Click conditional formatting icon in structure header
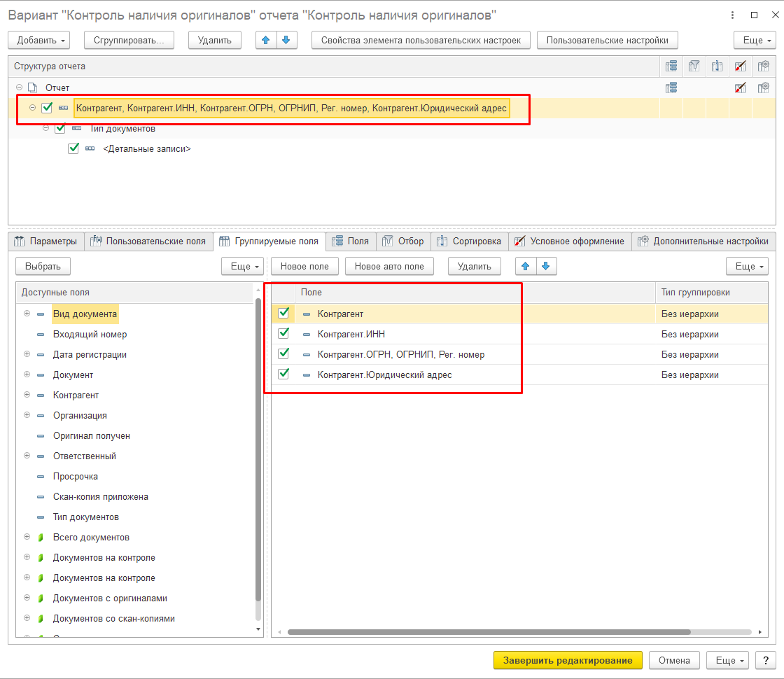Screen dimensions: 784x679 (741, 66)
